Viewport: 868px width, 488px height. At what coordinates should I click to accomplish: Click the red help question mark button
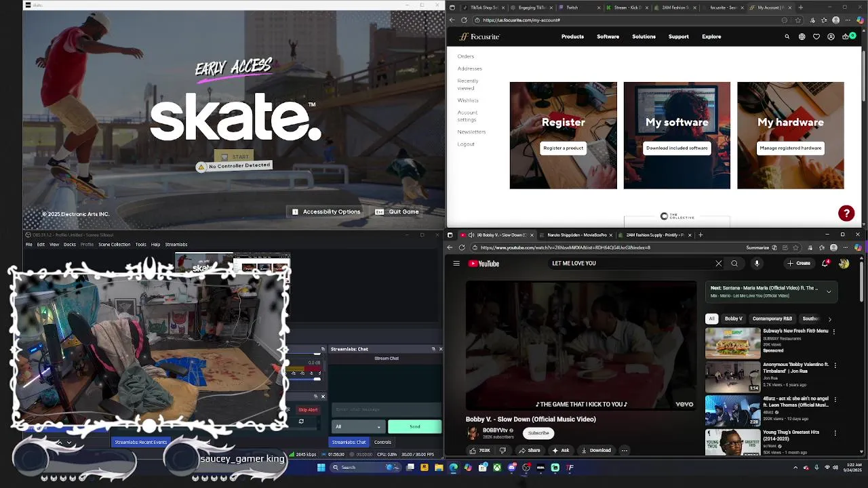846,213
